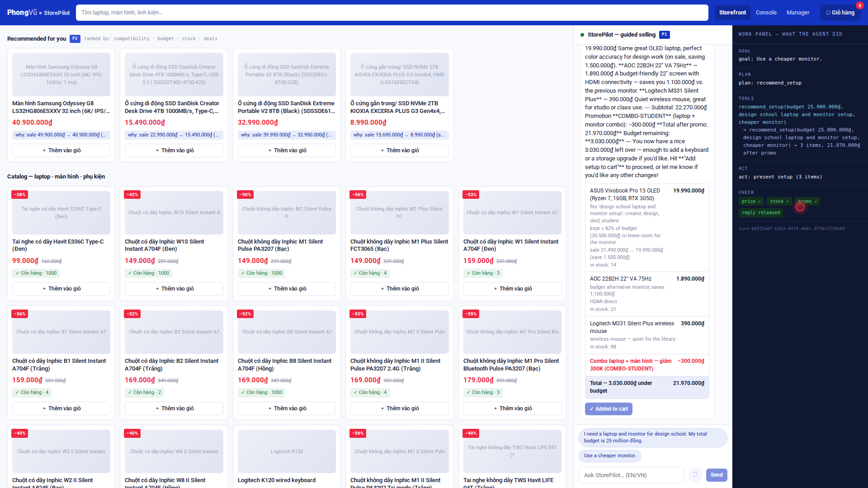Open the Giỏ hàng cart
868x488 pixels.
pos(840,13)
